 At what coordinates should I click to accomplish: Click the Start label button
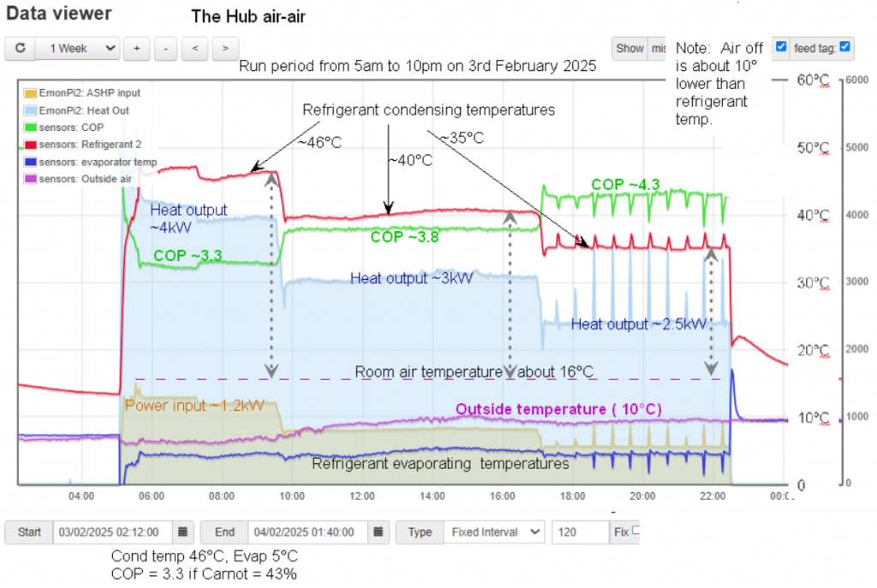coord(29,532)
